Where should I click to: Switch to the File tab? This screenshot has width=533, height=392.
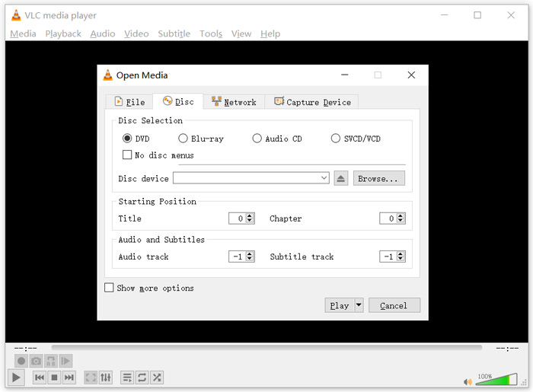click(129, 102)
